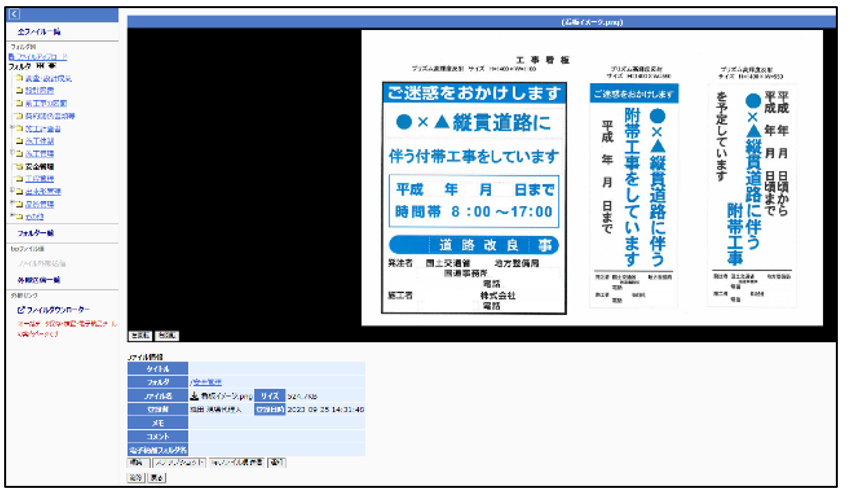Image resolution: width=850 pixels, height=493 pixels.
Task: Open the 全ファイル一覧 sidebar menu item
Action: click(x=39, y=33)
